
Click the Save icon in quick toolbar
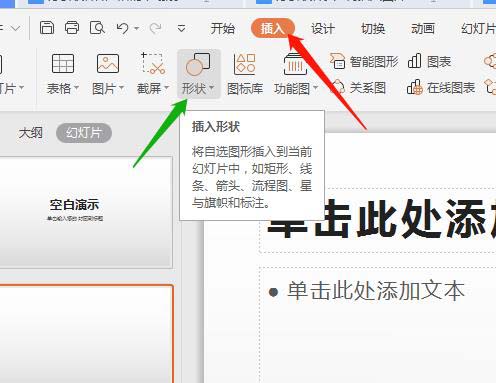click(47, 28)
